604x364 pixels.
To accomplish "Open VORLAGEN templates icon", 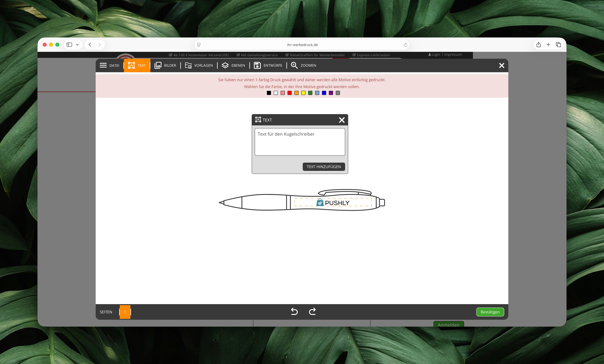I will (188, 65).
